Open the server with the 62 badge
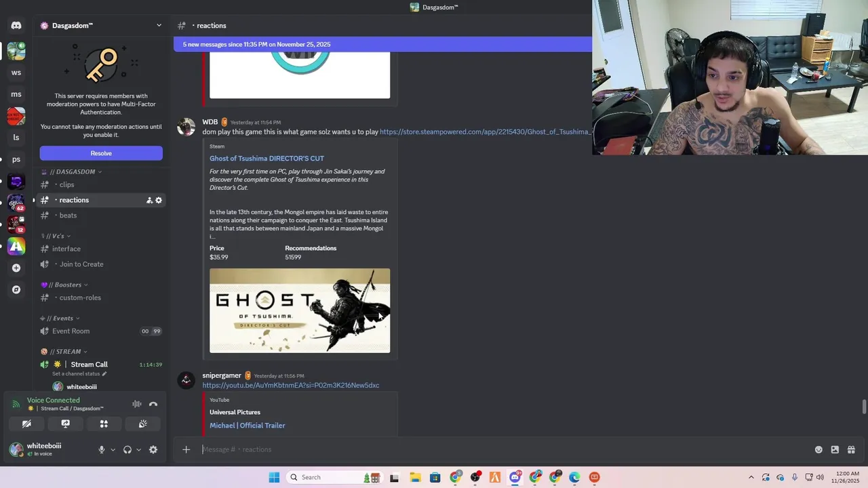The height and width of the screenshot is (488, 868). click(16, 203)
